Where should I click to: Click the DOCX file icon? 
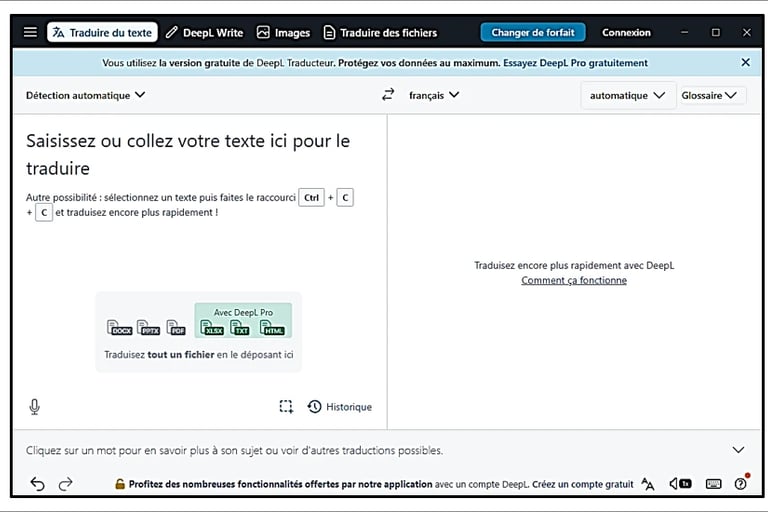(x=120, y=327)
